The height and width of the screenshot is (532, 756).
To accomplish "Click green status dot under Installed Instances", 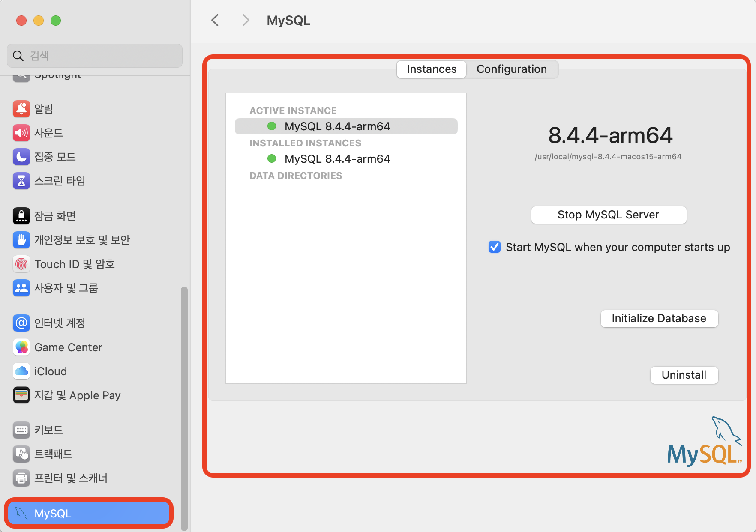I will 272,158.
